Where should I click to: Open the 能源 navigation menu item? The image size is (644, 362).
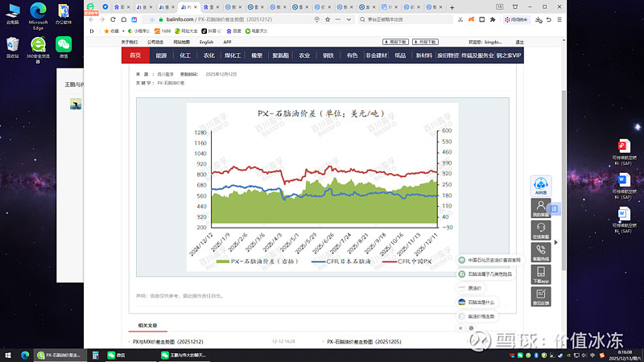coord(161,56)
